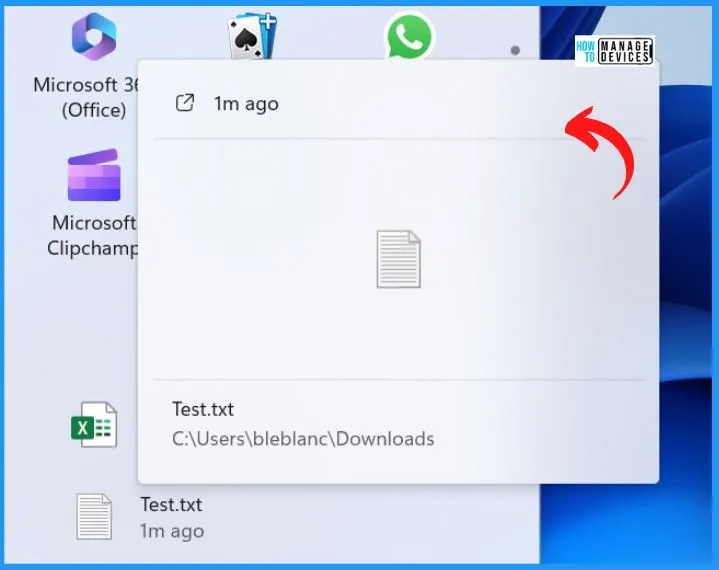Launch the Solitaire card game icon
The height and width of the screenshot is (570, 719).
tap(252, 37)
